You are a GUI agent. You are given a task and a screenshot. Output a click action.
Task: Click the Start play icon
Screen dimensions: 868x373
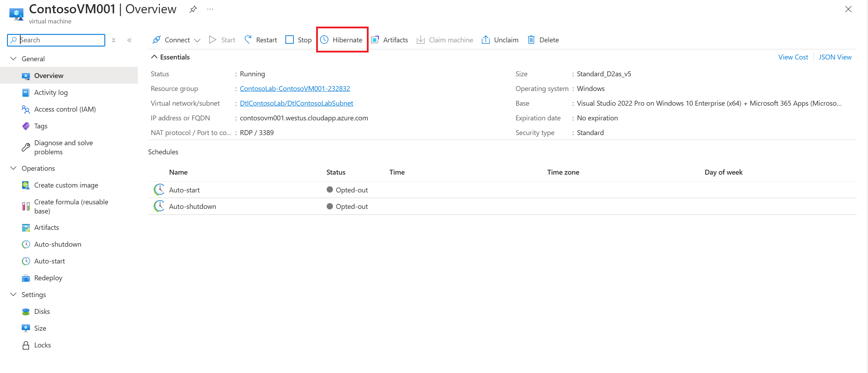(212, 40)
